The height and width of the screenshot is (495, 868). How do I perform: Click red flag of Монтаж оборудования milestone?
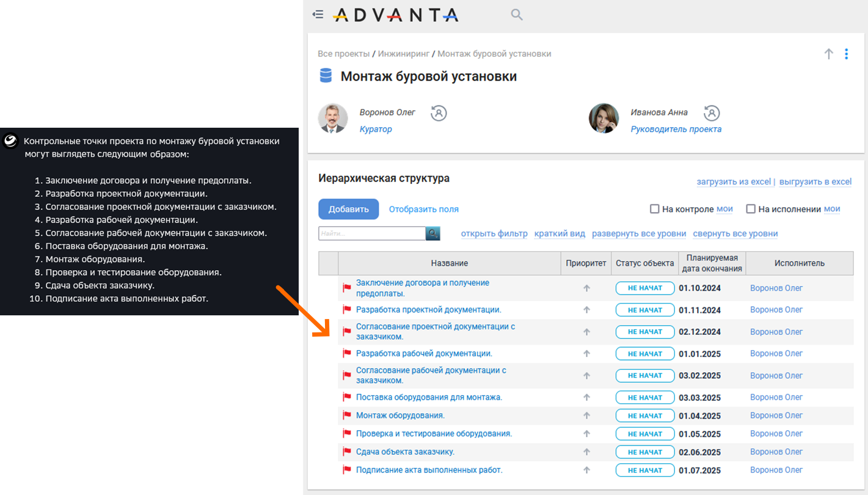(347, 416)
